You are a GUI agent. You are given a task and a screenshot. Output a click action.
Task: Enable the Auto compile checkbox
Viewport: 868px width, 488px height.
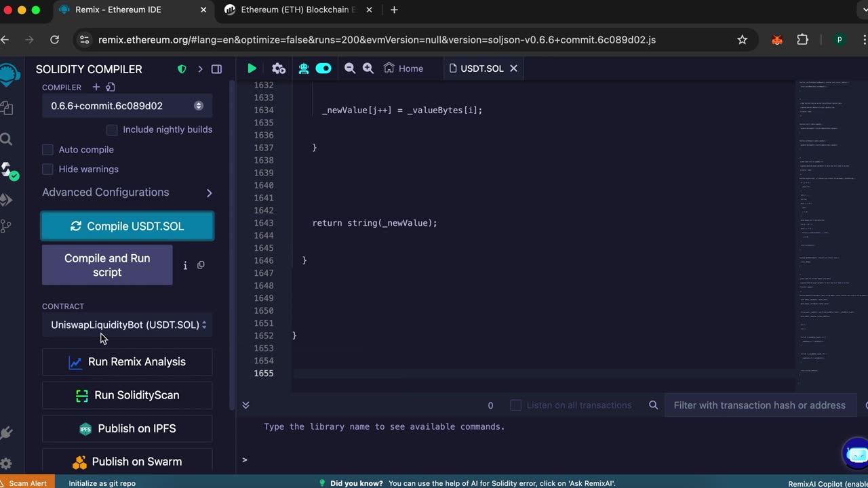pos(47,150)
